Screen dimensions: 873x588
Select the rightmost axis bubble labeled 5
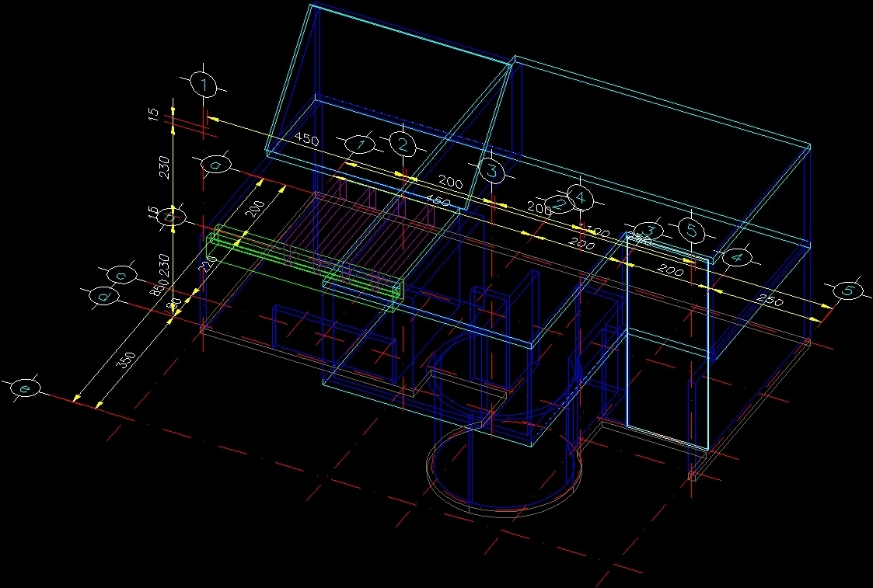pos(848,290)
